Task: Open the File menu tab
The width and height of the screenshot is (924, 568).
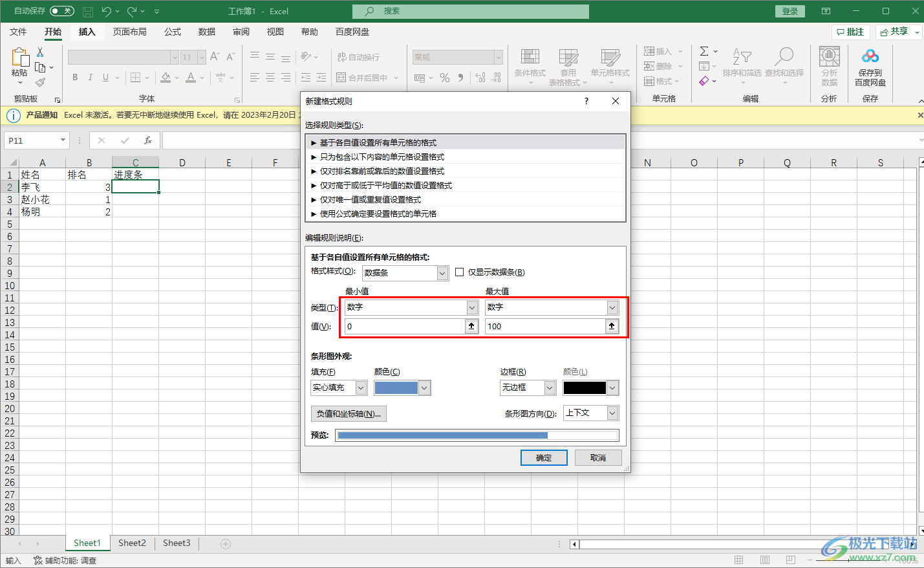Action: point(18,32)
